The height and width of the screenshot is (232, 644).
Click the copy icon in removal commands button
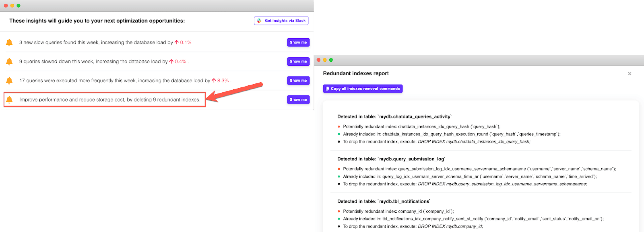tap(327, 89)
